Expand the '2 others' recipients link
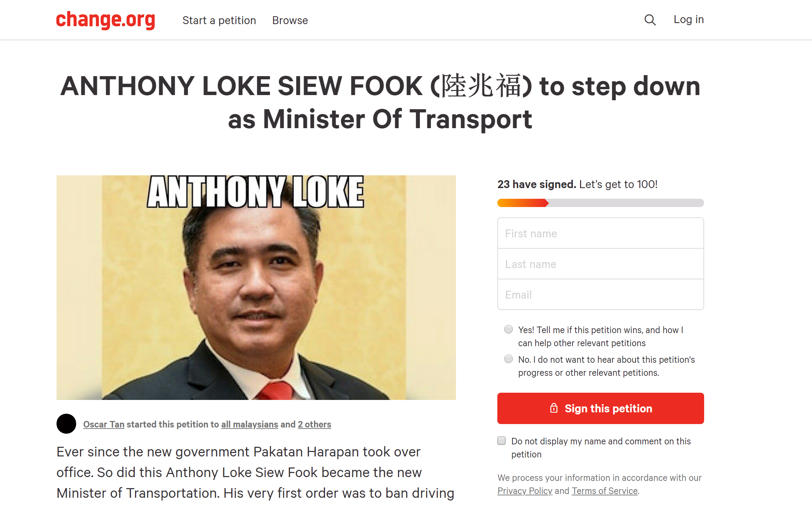The height and width of the screenshot is (505, 812). [x=314, y=424]
